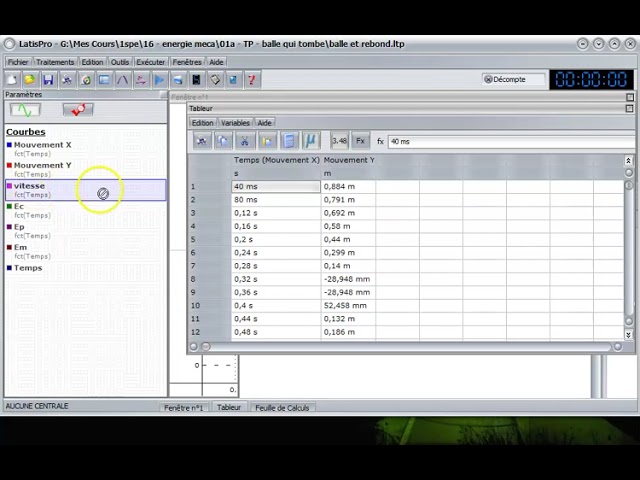Click the notepad icon in main toolbar
This screenshot has height=480, width=640.
pyautogui.click(x=215, y=80)
